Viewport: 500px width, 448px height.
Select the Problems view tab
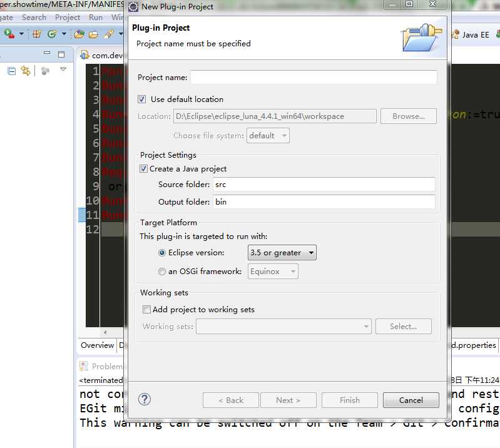tap(101, 367)
